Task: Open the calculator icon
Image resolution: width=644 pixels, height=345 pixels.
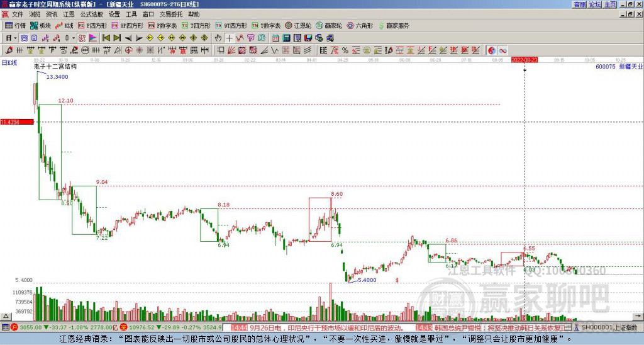Action: 286,38
